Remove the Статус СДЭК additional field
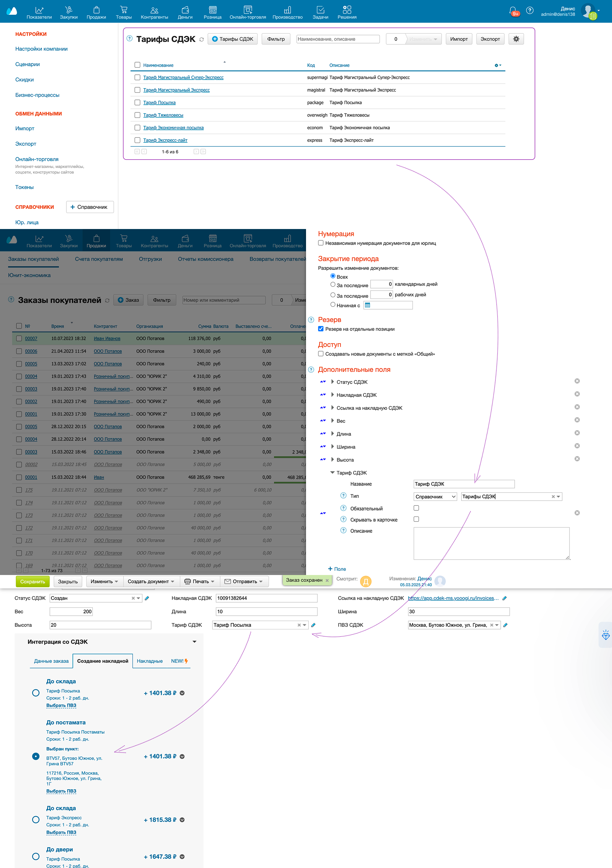 pyautogui.click(x=577, y=381)
